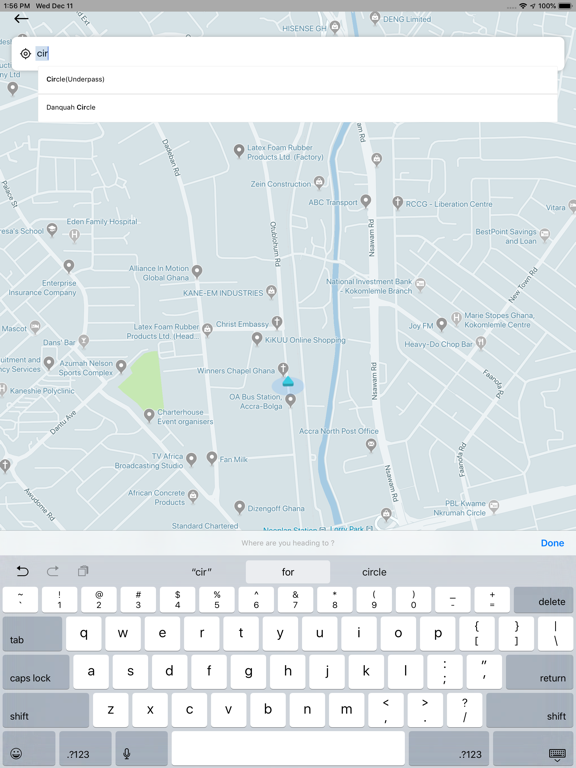Tap the battery indicator in status bar

tap(564, 6)
